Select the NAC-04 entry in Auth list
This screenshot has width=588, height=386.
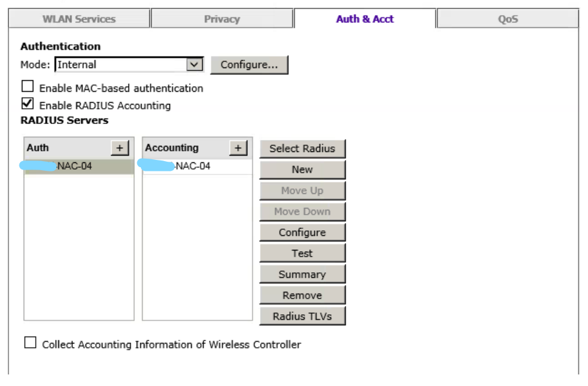pyautogui.click(x=78, y=166)
